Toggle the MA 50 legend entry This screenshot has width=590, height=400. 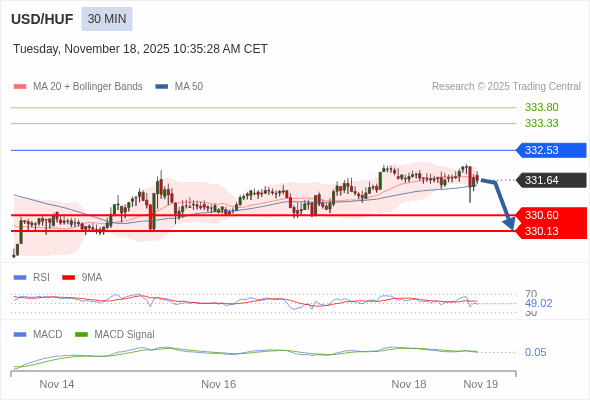(179, 87)
